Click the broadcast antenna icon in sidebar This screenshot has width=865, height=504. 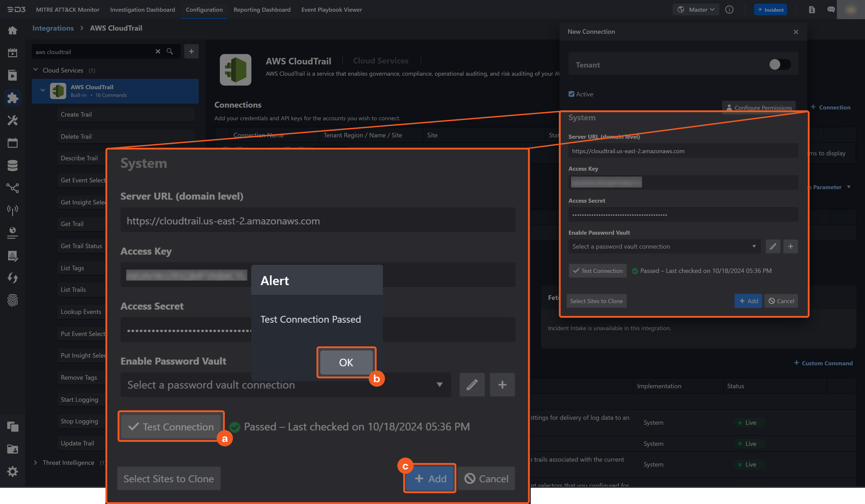click(12, 210)
